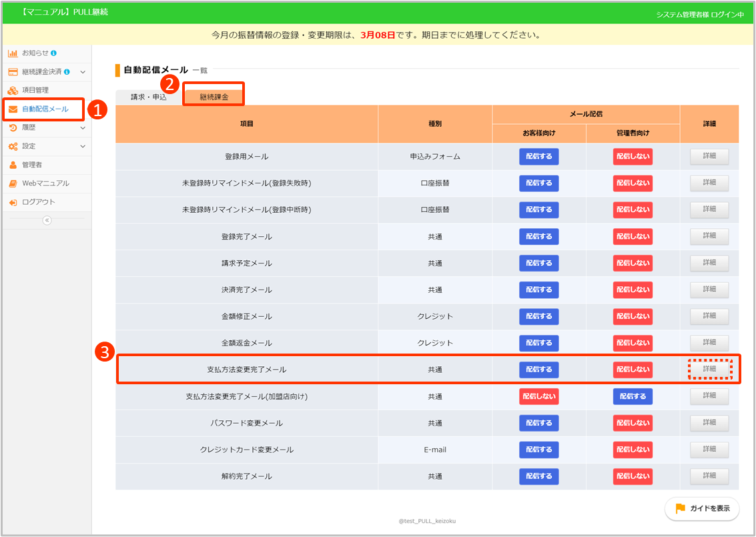Click the 設定 gears icon
756x537 pixels.
click(x=13, y=146)
